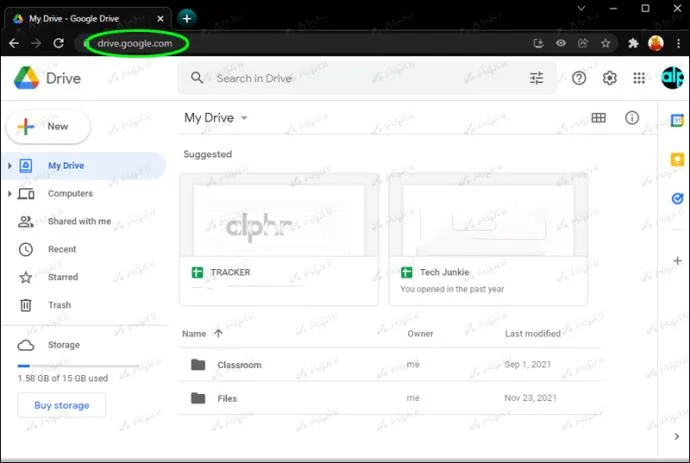Open the TRACKER suggested thumbnail

click(279, 215)
